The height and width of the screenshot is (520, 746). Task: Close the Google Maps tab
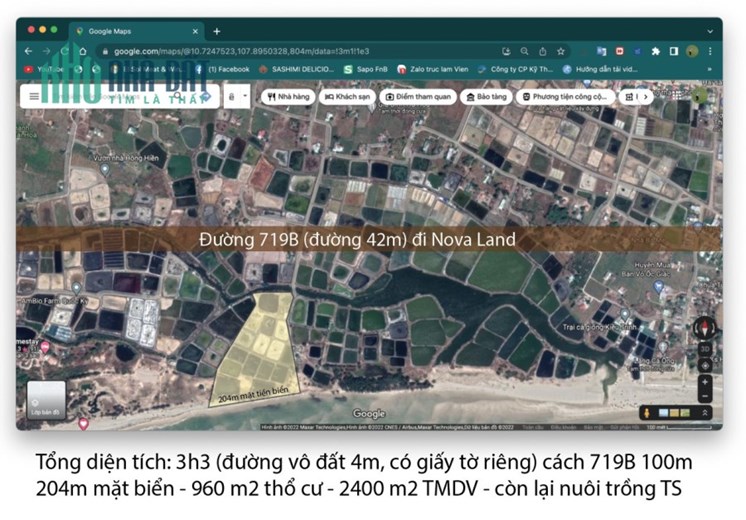coord(195,31)
